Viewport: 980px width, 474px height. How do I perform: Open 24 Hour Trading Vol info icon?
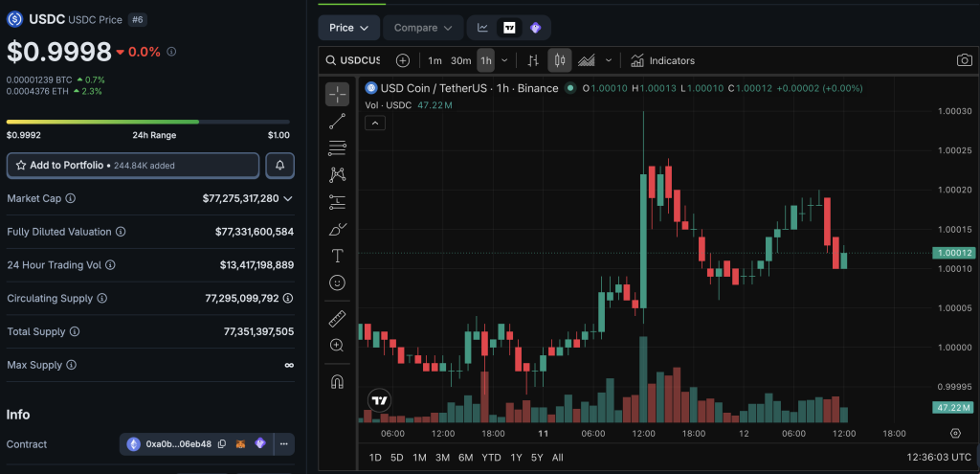(x=110, y=265)
